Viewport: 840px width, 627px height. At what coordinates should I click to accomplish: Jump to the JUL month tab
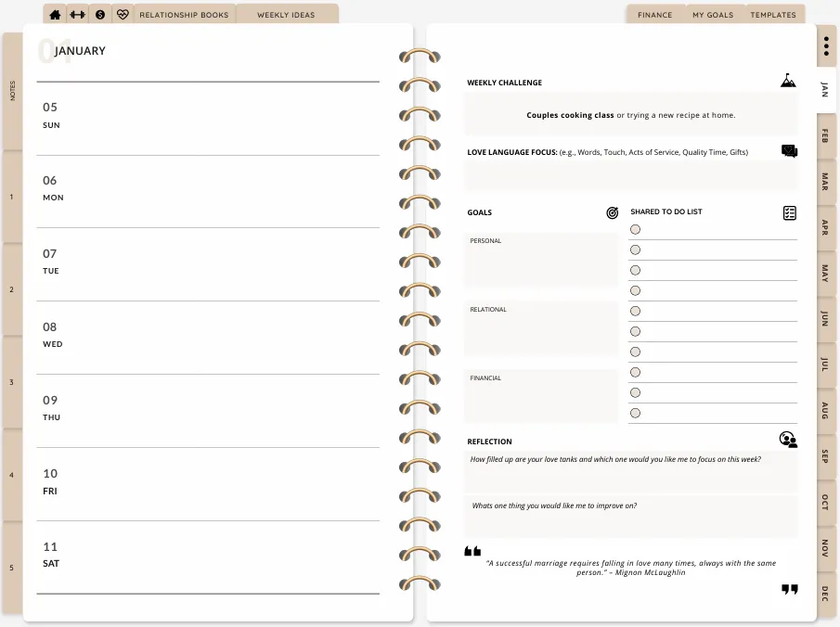coord(825,365)
